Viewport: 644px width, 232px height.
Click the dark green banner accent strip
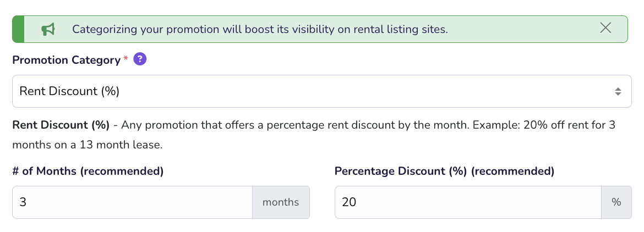(18, 29)
